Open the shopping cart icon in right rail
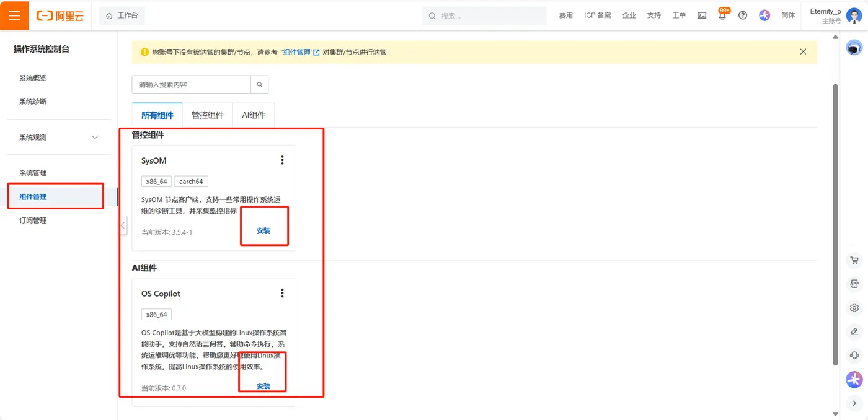This screenshot has height=420, width=868. 854,261
